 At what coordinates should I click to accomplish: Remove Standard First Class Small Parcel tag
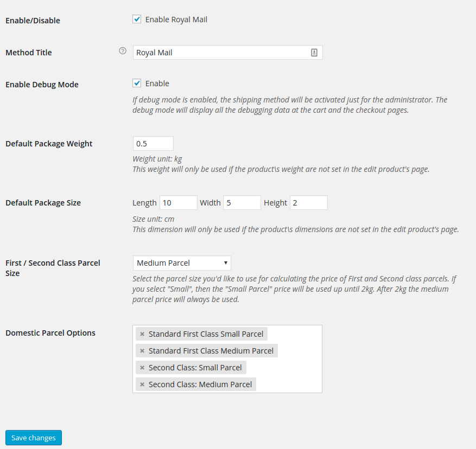tap(142, 334)
